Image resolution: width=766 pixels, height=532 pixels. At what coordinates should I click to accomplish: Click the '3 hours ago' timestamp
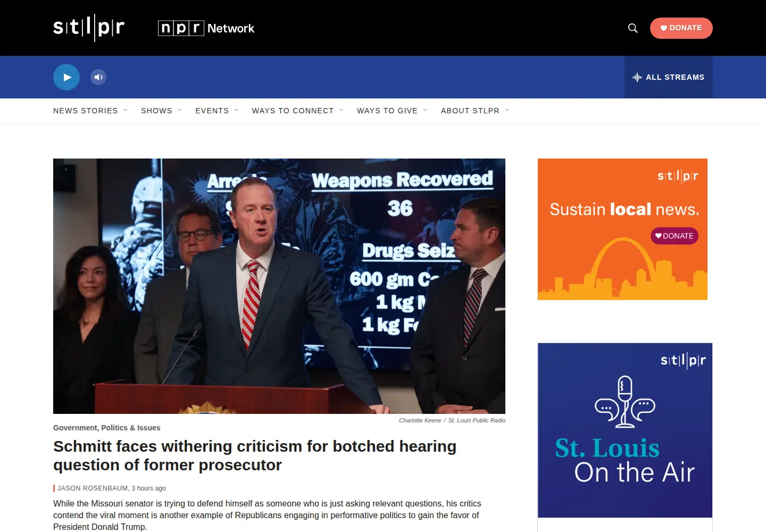[149, 488]
